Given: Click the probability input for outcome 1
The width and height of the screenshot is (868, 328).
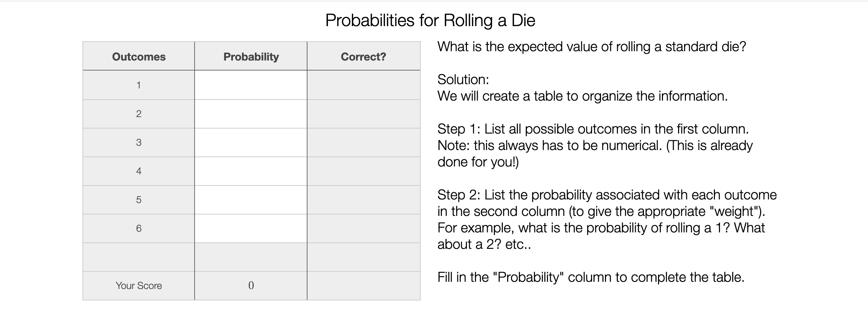Looking at the screenshot, I should 251,85.
